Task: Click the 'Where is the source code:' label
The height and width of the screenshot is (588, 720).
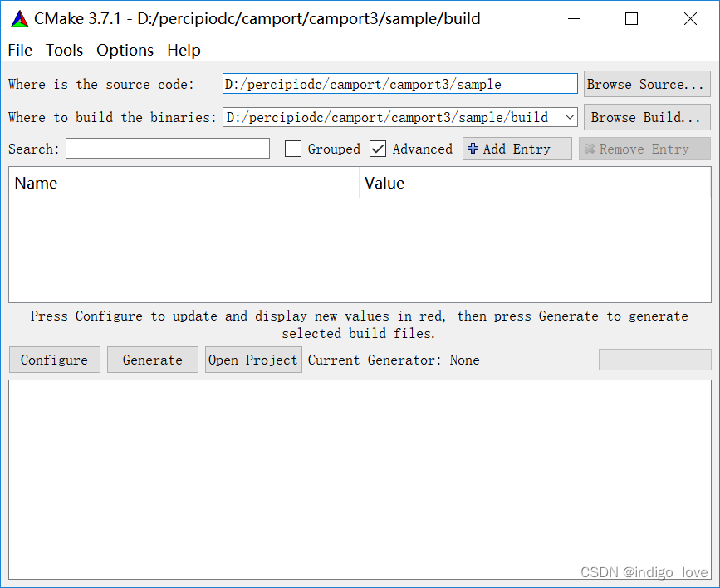Action: 101,85
